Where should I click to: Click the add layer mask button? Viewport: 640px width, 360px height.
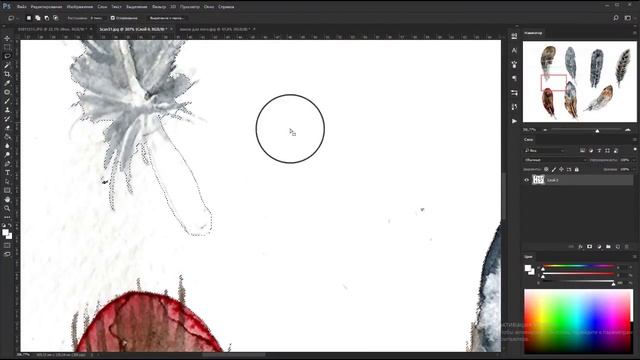tap(589, 247)
